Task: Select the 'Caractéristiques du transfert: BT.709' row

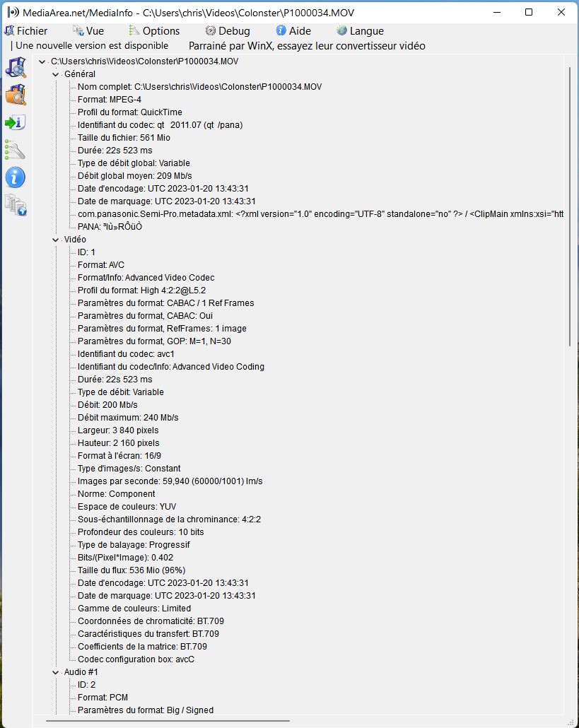Action: 148,634
